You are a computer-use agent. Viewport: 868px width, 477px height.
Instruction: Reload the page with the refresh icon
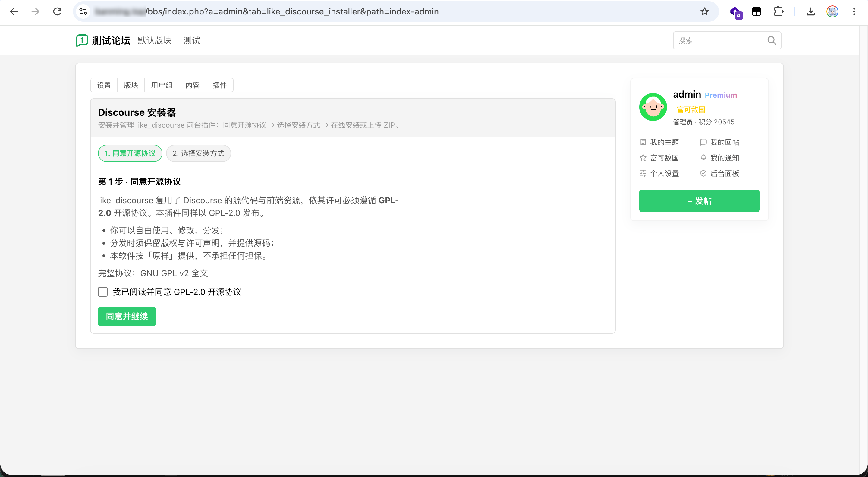[57, 11]
